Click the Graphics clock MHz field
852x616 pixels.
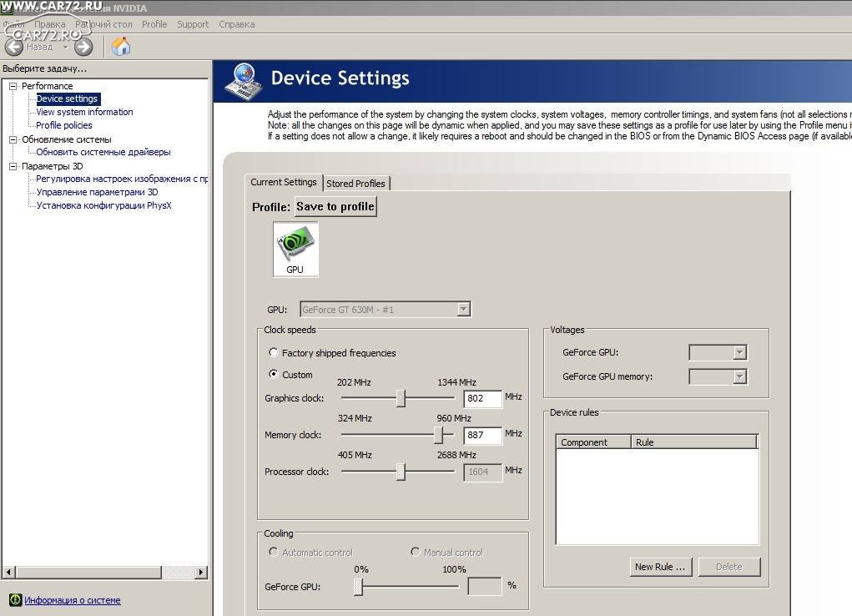pos(482,398)
